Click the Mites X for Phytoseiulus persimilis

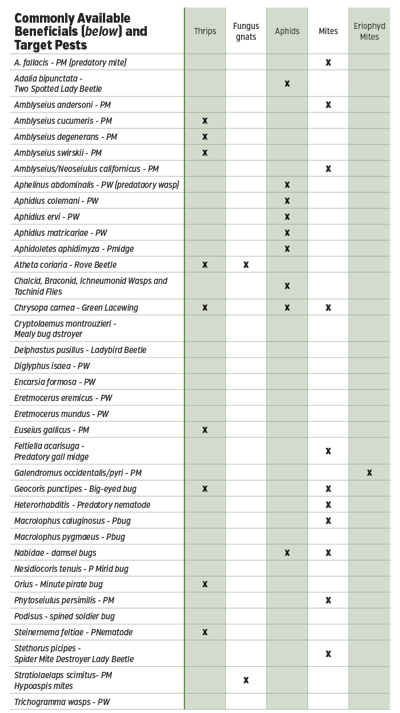click(x=328, y=600)
